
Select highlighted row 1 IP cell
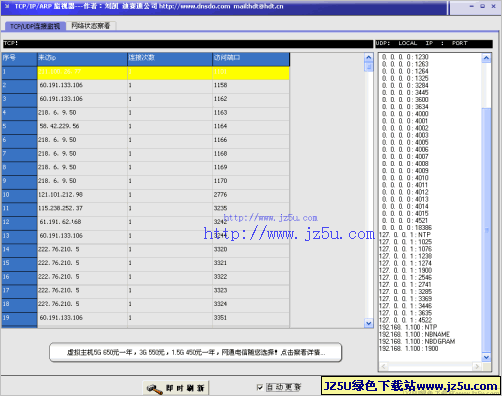tap(82, 73)
